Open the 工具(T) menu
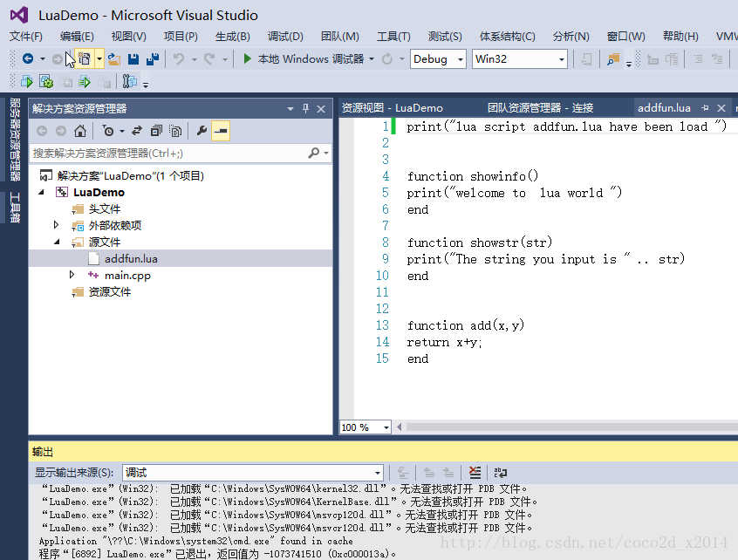Image resolution: width=738 pixels, height=560 pixels. (393, 37)
